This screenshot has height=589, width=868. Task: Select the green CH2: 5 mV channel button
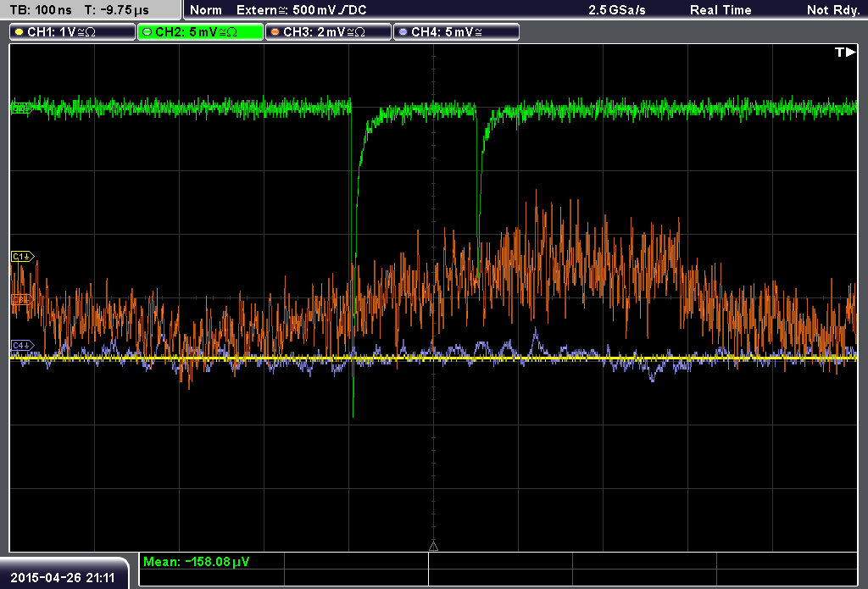point(200,32)
